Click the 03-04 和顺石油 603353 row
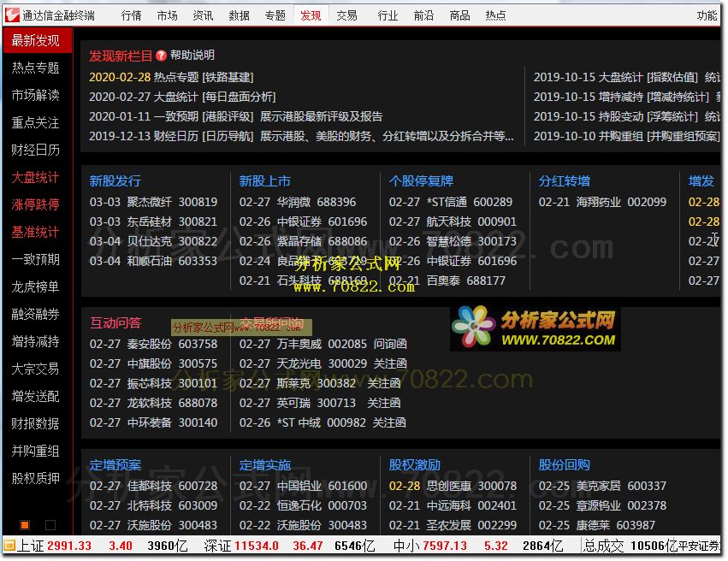728x561 pixels. [153, 261]
